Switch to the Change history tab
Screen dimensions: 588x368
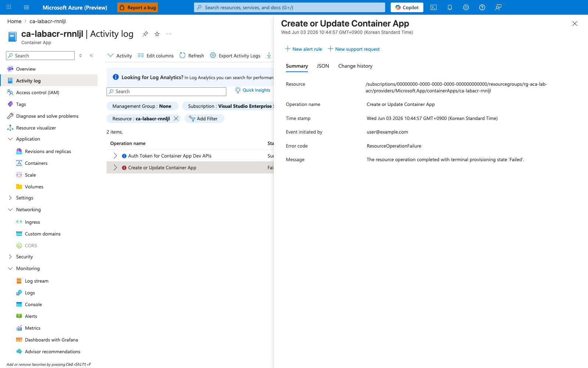tap(355, 66)
